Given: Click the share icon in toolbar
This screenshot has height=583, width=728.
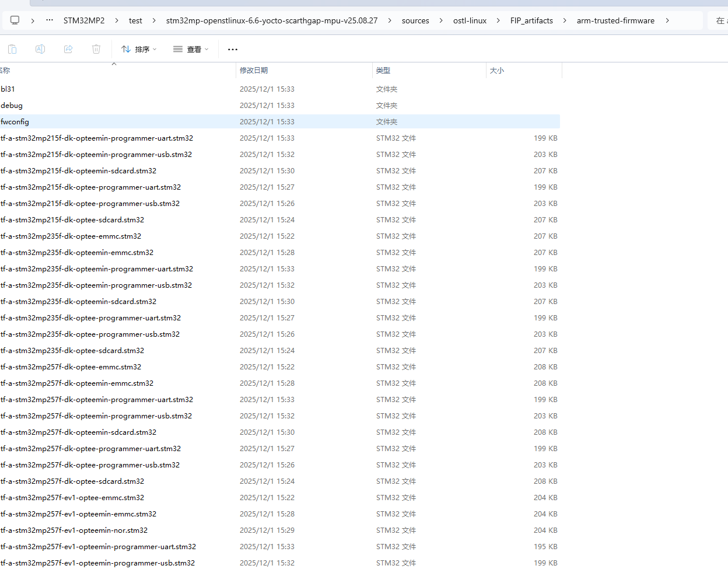Looking at the screenshot, I should [68, 49].
